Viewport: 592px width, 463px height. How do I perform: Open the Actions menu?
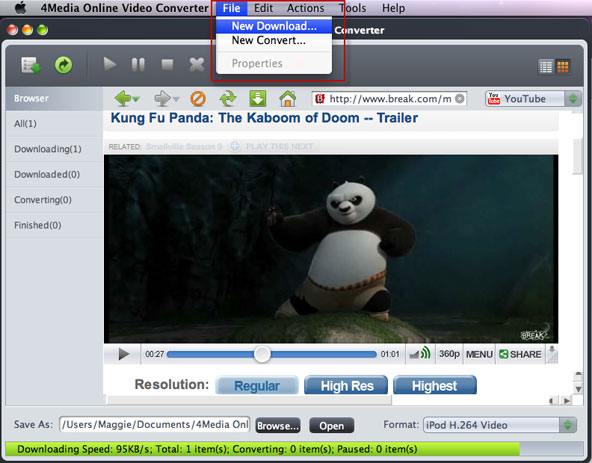(x=305, y=8)
